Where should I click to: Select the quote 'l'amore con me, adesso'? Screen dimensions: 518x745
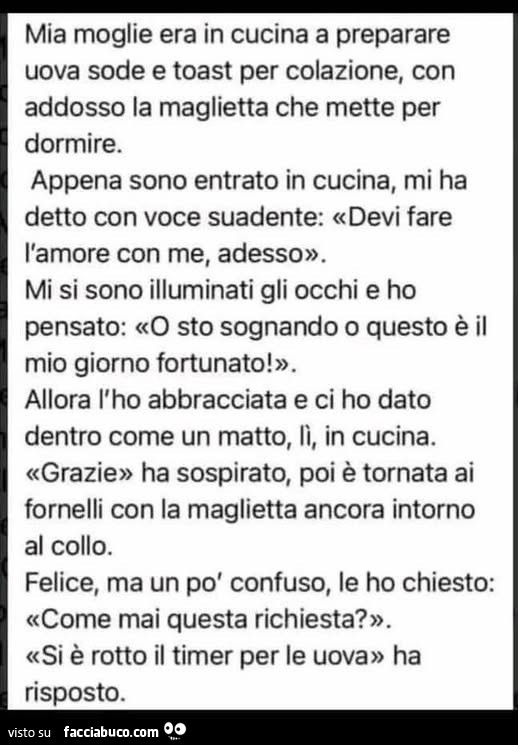[x=165, y=254]
